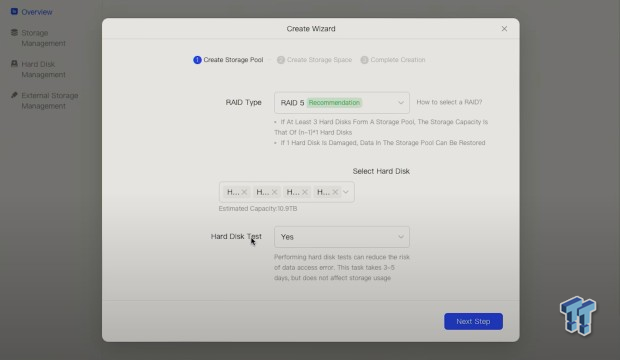This screenshot has width=620, height=360.
Task: Remove the second selected hard disk tag
Action: [274, 192]
